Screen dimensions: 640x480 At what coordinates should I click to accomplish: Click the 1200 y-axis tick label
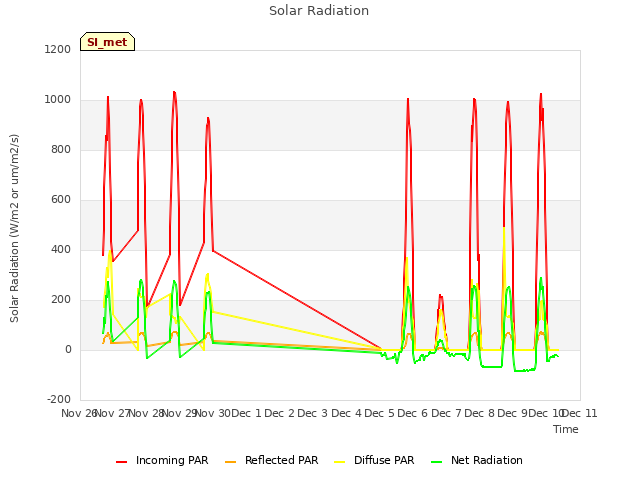coord(58,49)
